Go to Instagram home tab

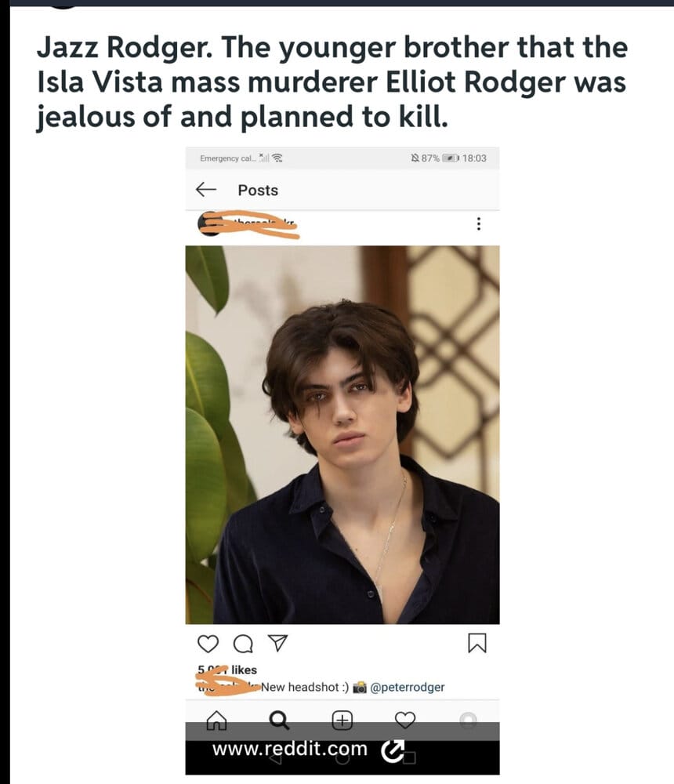coord(216,720)
